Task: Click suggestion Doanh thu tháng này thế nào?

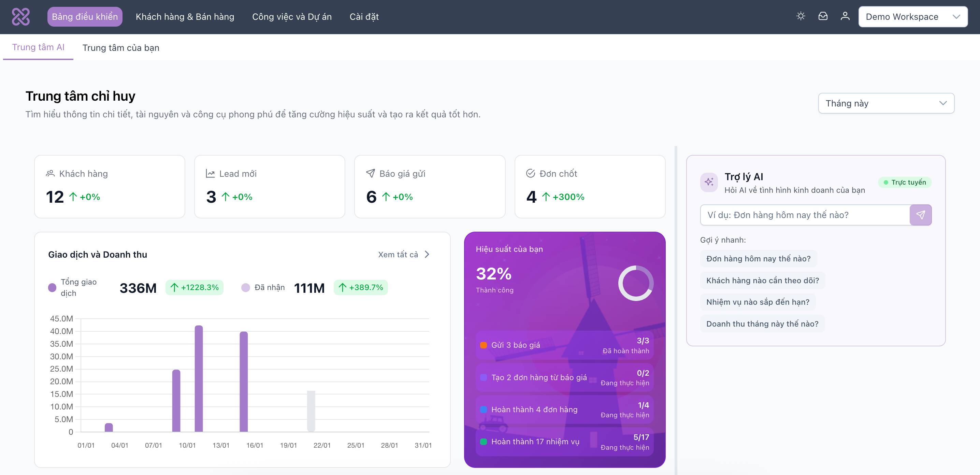Action: 762,323
